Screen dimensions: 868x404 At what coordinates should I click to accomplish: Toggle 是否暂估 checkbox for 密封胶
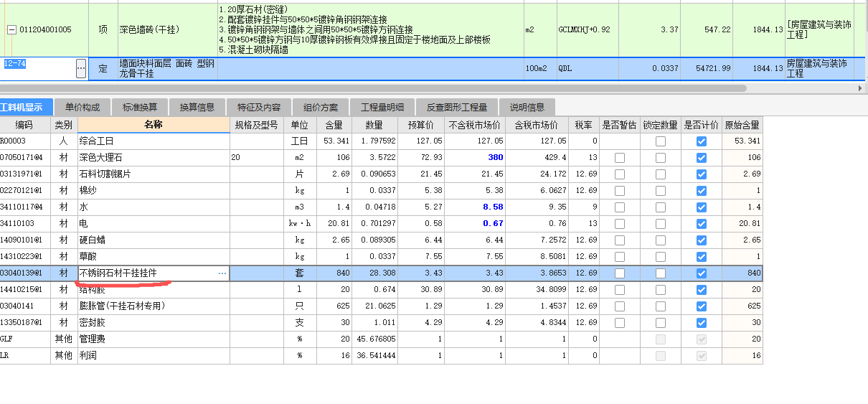pos(619,323)
